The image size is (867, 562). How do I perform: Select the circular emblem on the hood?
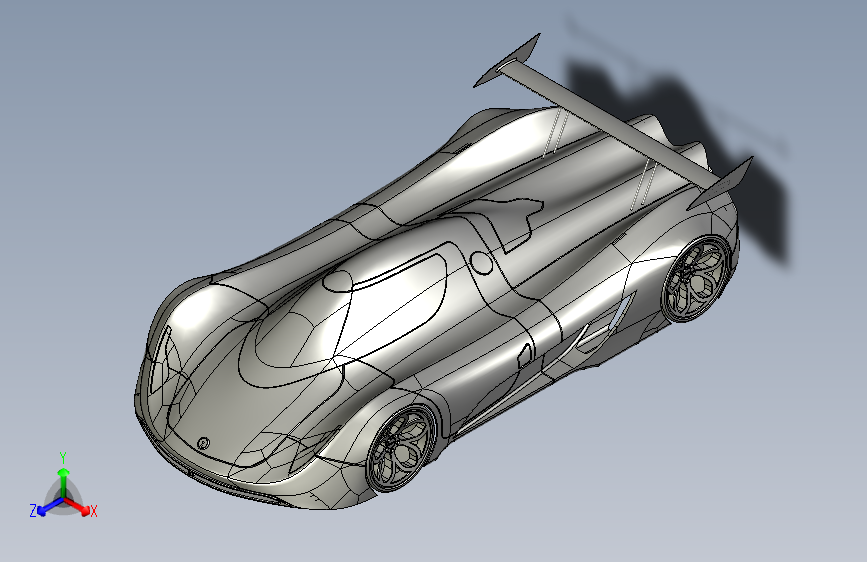(x=203, y=443)
